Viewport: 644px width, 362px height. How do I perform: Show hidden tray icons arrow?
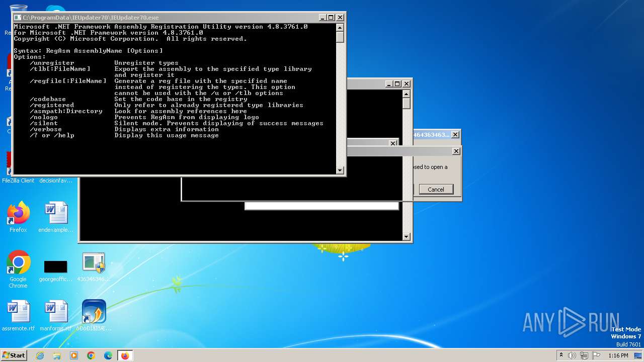click(x=561, y=355)
